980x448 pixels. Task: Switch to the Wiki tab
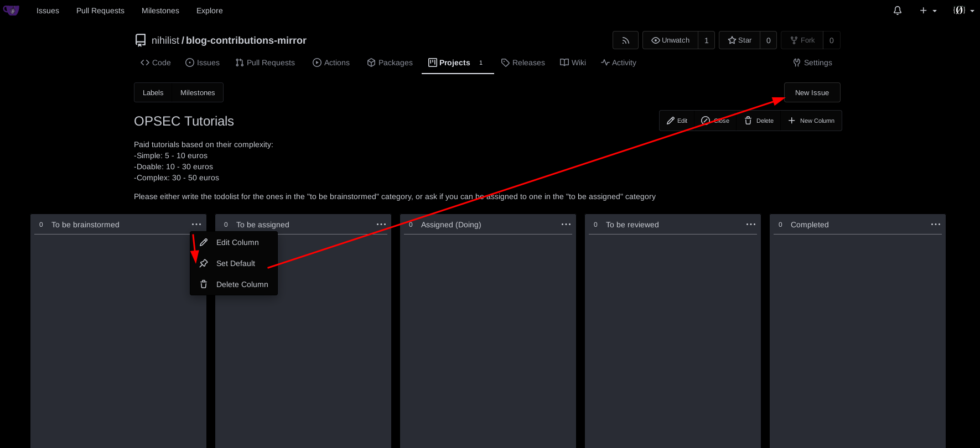tap(573, 62)
